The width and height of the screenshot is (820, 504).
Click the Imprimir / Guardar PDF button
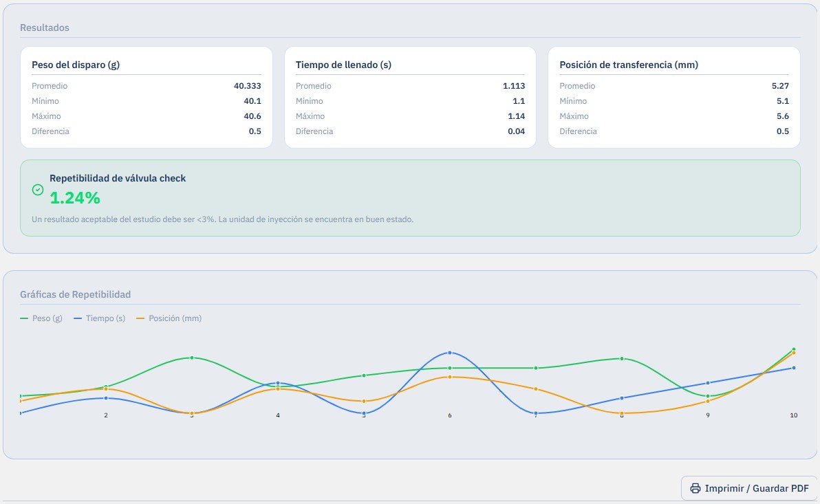[749, 488]
